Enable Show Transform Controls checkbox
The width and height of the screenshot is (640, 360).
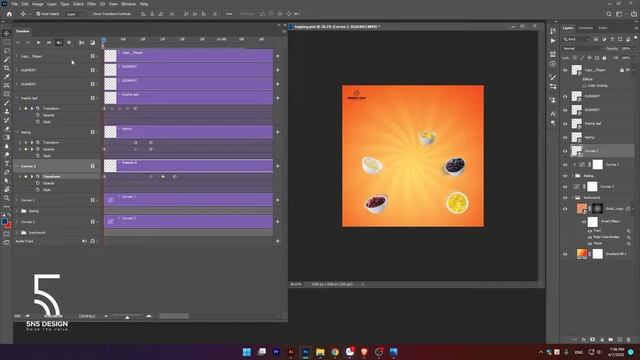[x=90, y=14]
